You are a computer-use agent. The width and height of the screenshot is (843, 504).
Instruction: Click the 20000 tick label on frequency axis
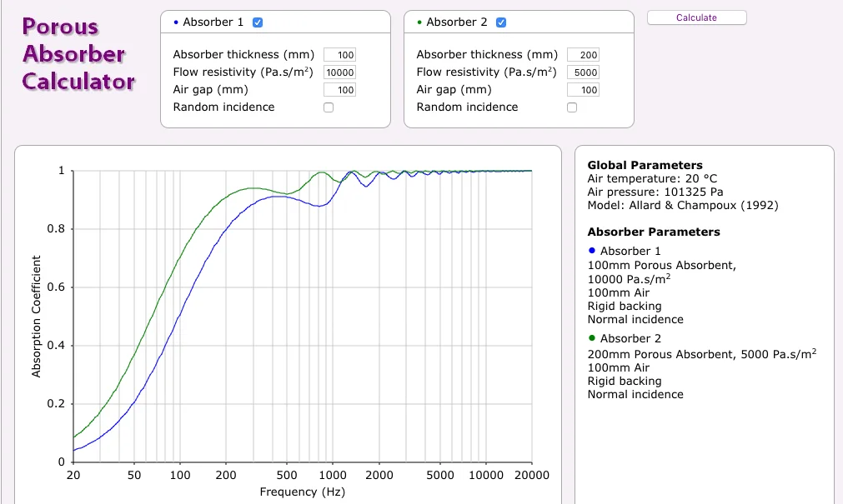coord(532,475)
